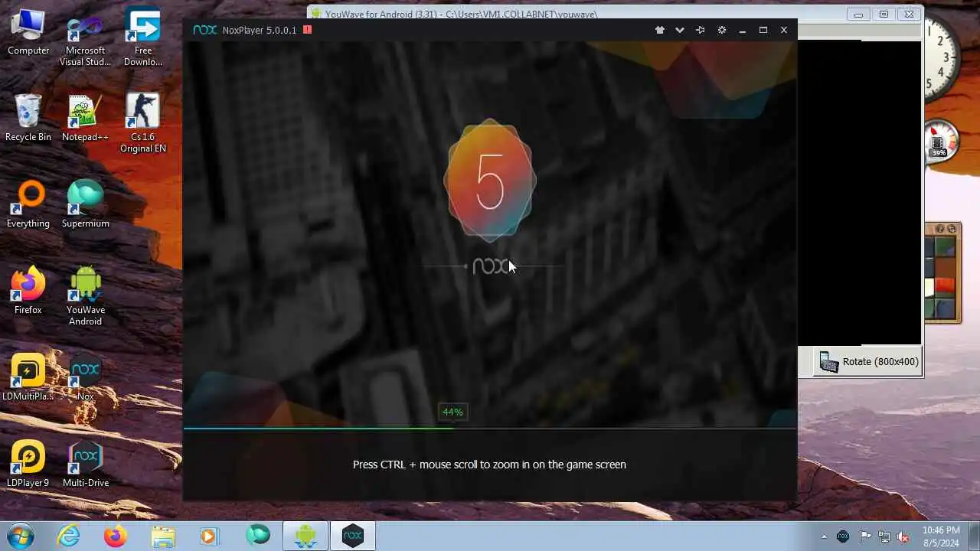Show hidden system tray icons
The width and height of the screenshot is (980, 551).
pyautogui.click(x=824, y=536)
